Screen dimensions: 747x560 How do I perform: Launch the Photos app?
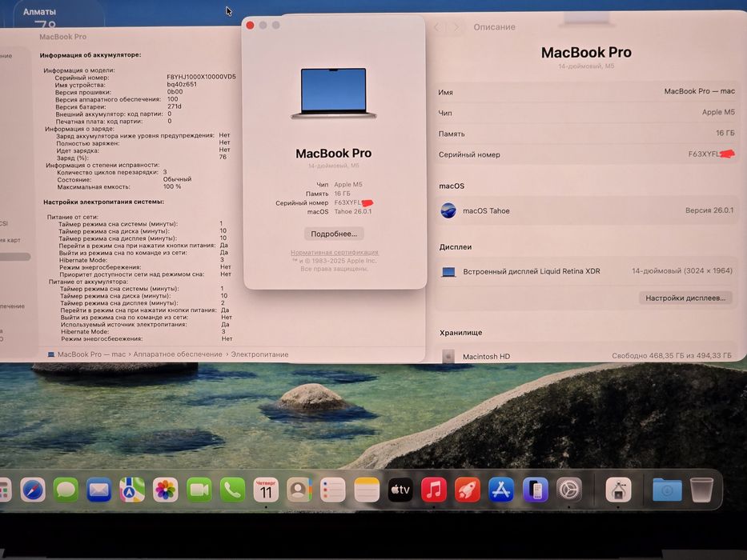click(x=165, y=490)
